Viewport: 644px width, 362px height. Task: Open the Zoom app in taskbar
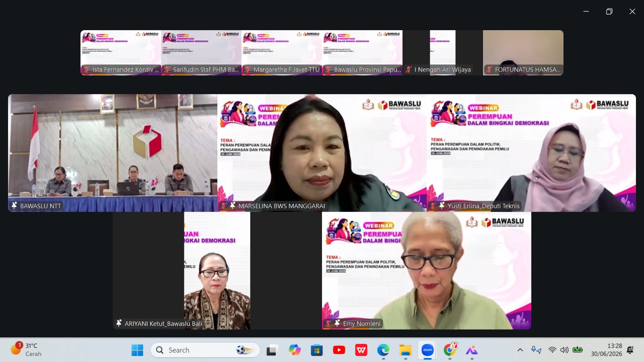427,350
